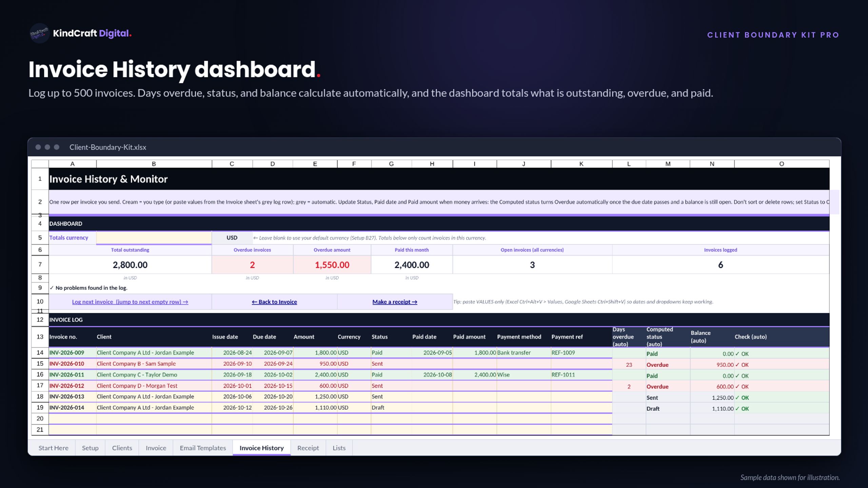The width and height of the screenshot is (868, 488).
Task: Select Client Company C - Taylor Demo cell
Action: click(154, 374)
